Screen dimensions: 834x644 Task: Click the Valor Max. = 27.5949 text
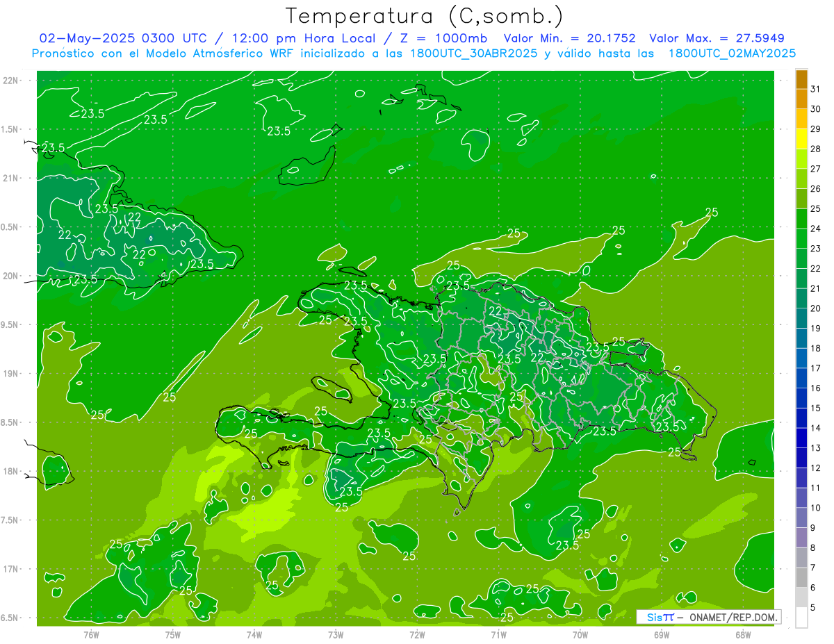[x=717, y=38]
